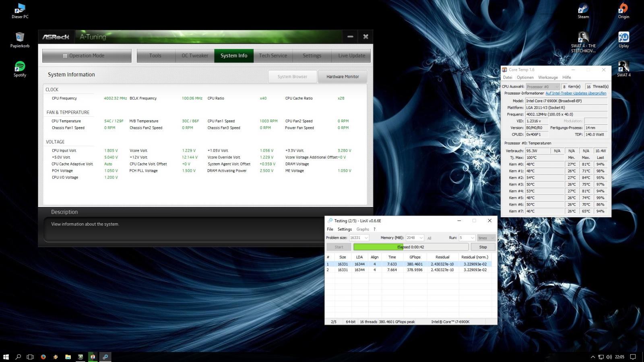This screenshot has width=644, height=362.
Task: Expand the times unit dropdown in LinX
Action: point(486,238)
